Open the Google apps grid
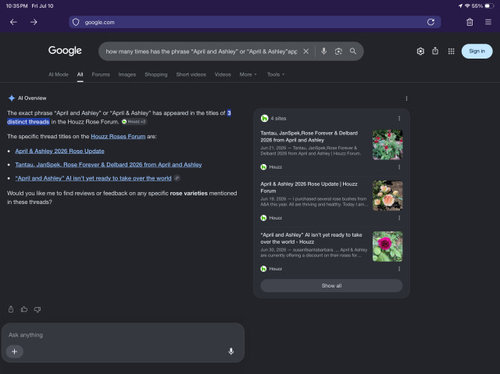 click(451, 51)
